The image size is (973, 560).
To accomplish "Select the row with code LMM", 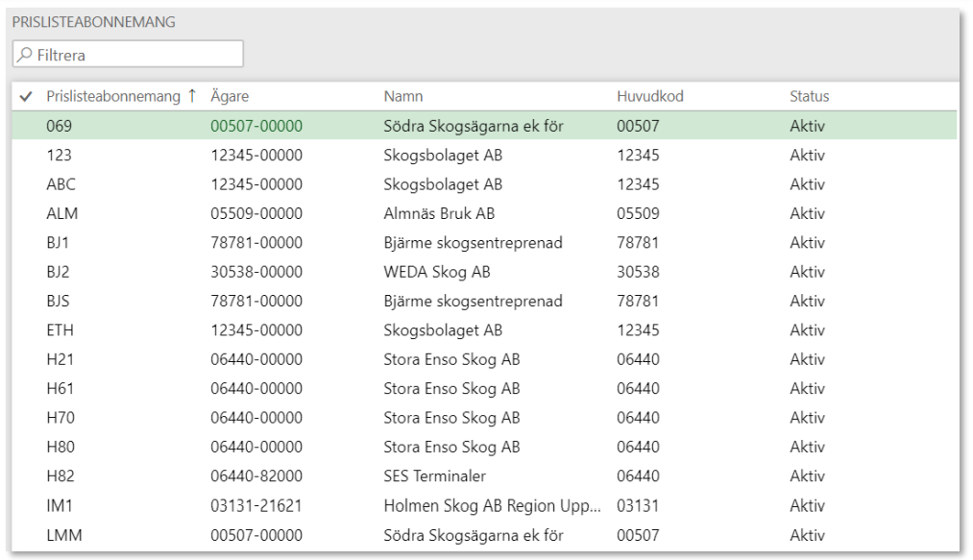I will pos(484,534).
